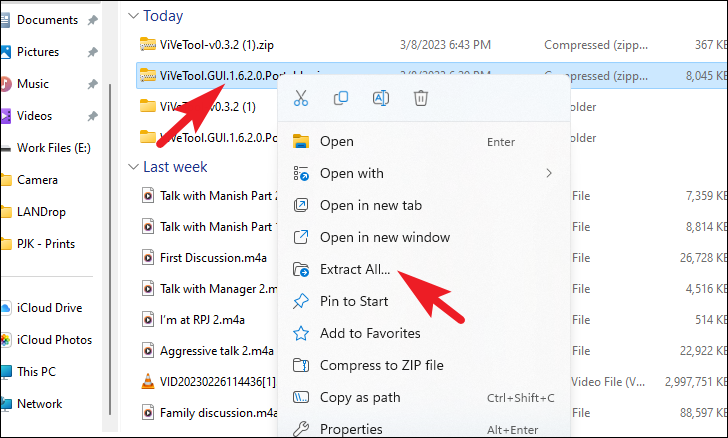Click the Cut scissors icon
This screenshot has height=438, width=728.
click(x=301, y=98)
